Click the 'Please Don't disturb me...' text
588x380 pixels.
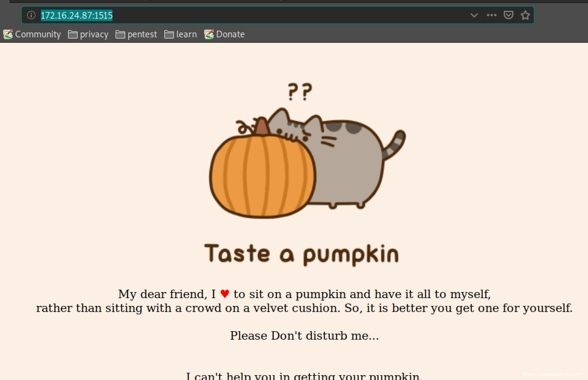(x=304, y=335)
